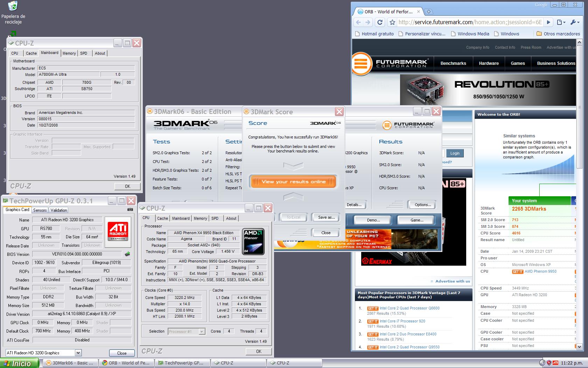
Task: Open Hardware menu on the Futuremark site
Action: tap(489, 63)
